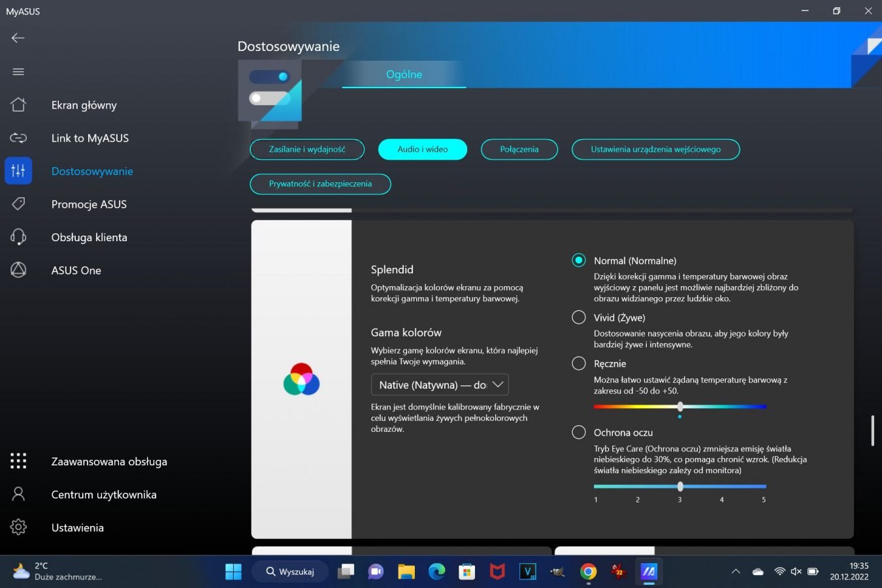Switch to the Ogólne tab
This screenshot has width=882, height=588.
404,74
